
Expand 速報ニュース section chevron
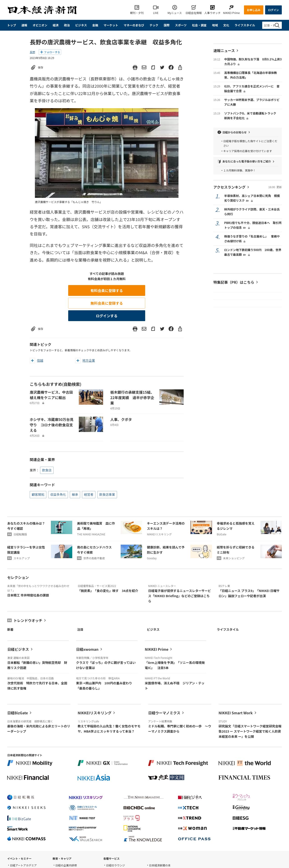click(237, 50)
